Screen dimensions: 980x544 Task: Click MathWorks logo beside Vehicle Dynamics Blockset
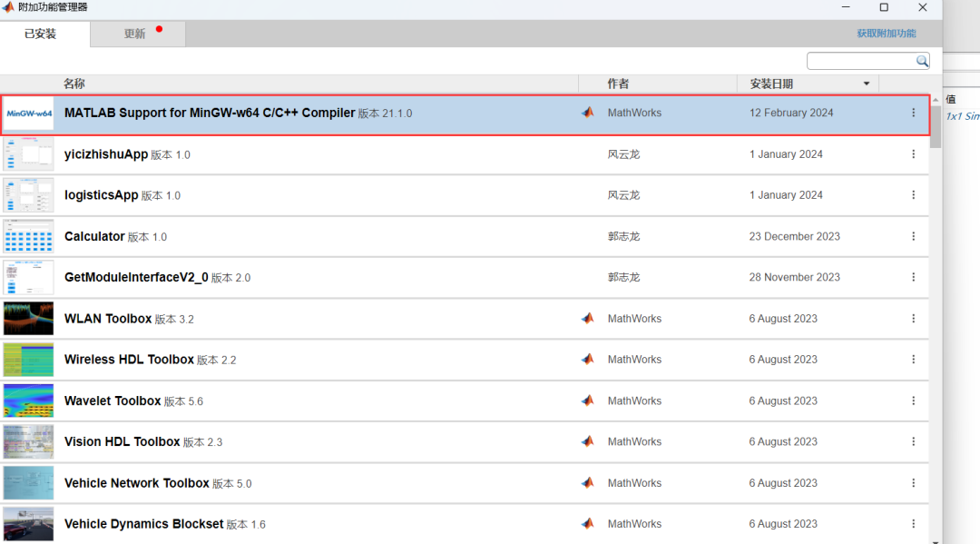click(x=587, y=524)
